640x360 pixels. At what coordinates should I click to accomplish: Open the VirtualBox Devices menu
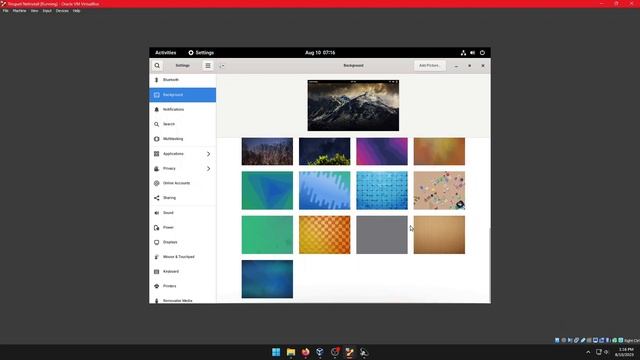[x=62, y=11]
